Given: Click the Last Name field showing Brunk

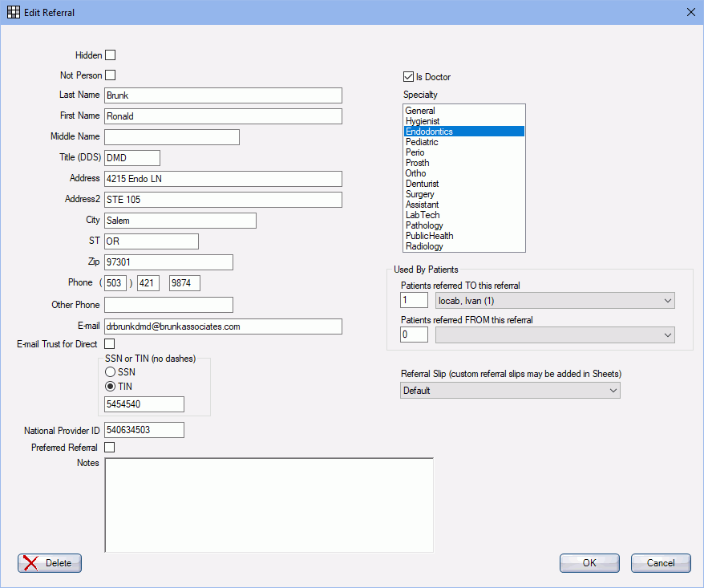Looking at the screenshot, I should pyautogui.click(x=223, y=95).
